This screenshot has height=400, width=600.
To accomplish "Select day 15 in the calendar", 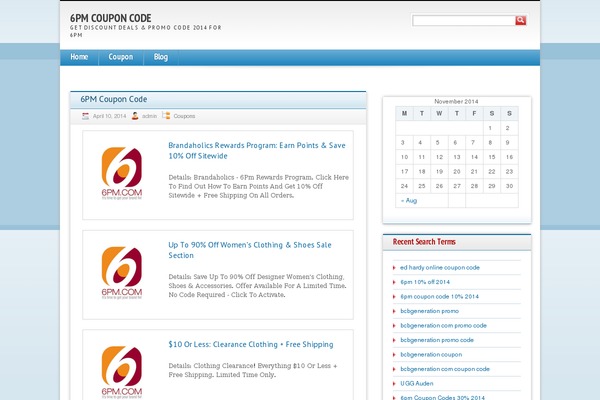I will click(x=492, y=157).
